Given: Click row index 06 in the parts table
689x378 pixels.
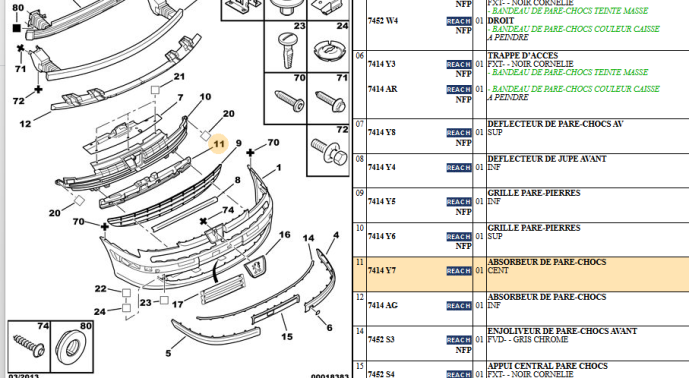Looking at the screenshot, I should coord(360,56).
